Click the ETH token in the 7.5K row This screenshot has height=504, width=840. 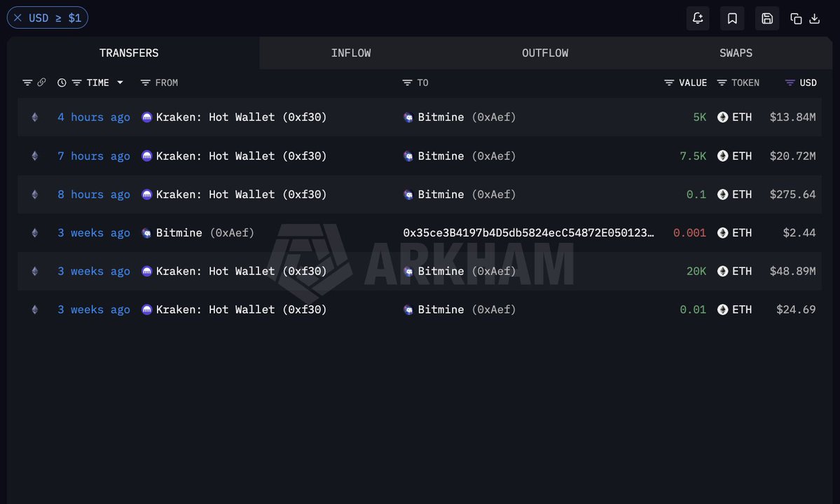click(x=734, y=155)
